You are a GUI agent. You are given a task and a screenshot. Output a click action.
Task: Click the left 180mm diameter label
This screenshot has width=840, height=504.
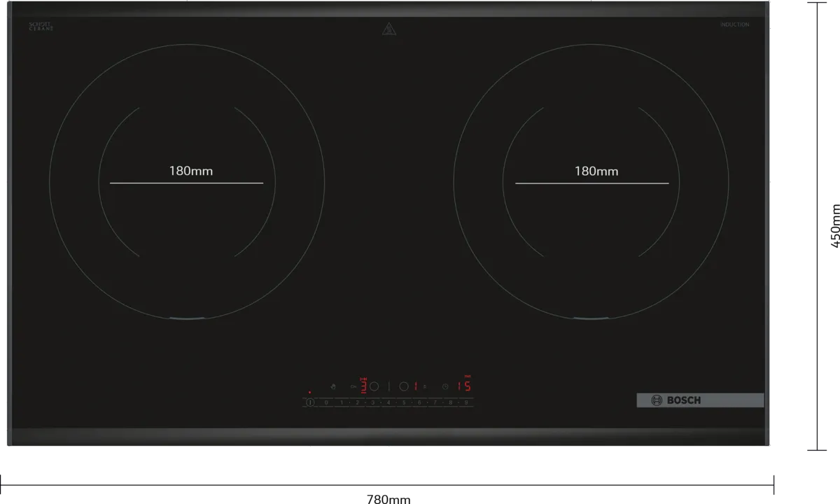click(x=190, y=171)
